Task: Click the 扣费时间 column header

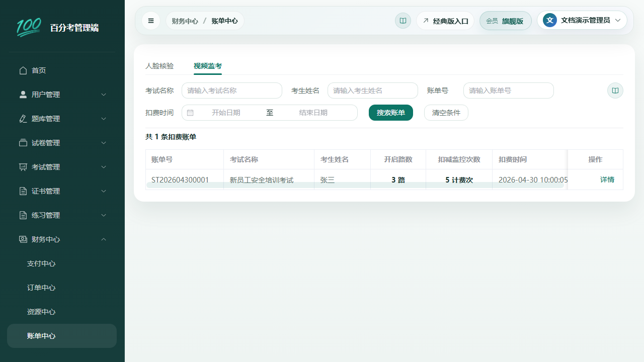Action: pyautogui.click(x=530, y=159)
